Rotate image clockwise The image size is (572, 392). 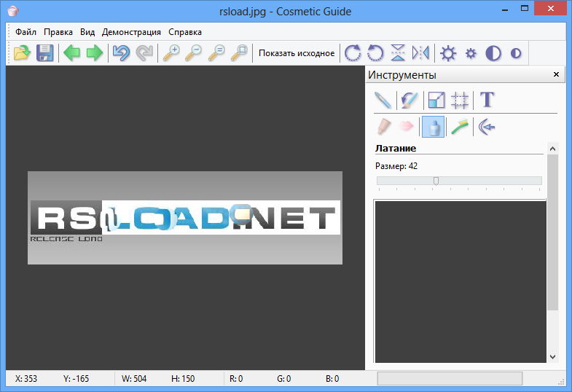pyautogui.click(x=353, y=53)
